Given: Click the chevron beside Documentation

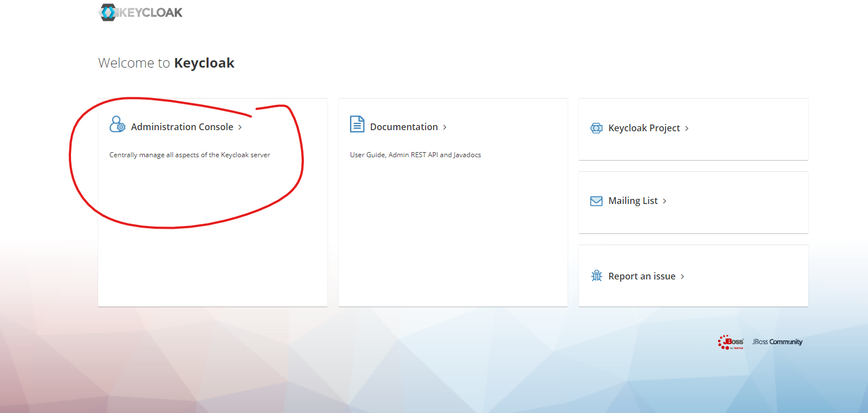Looking at the screenshot, I should (445, 127).
